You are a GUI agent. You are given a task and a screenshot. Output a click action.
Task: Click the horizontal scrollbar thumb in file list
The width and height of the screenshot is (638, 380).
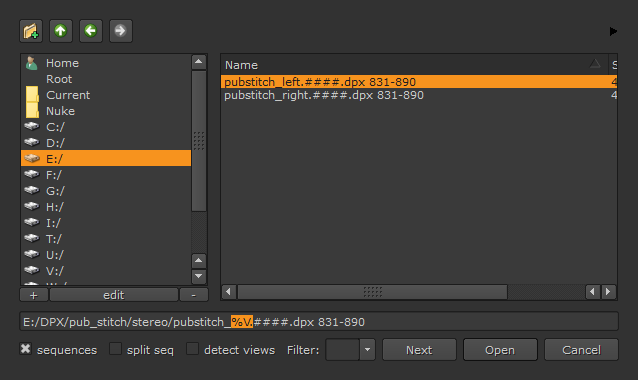point(372,292)
